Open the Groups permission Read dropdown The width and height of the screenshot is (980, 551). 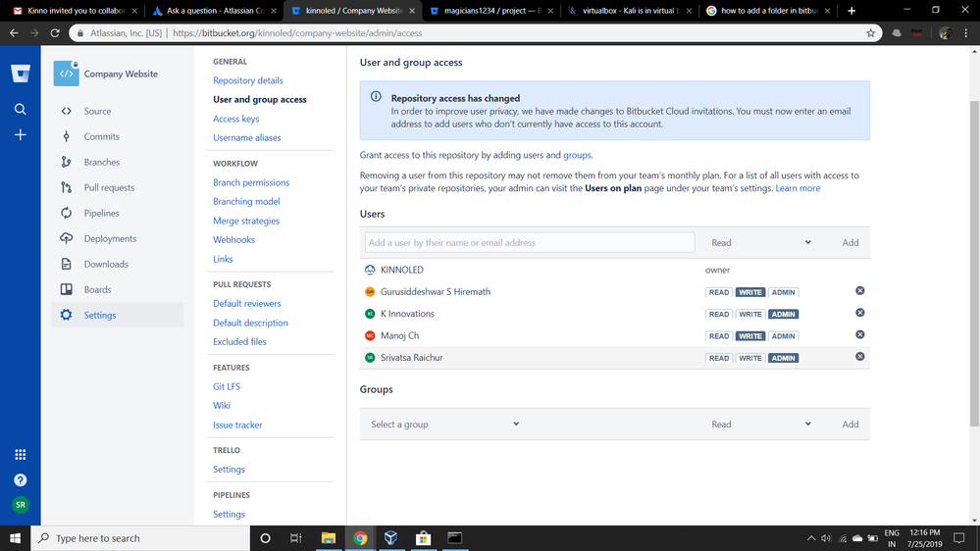point(760,425)
